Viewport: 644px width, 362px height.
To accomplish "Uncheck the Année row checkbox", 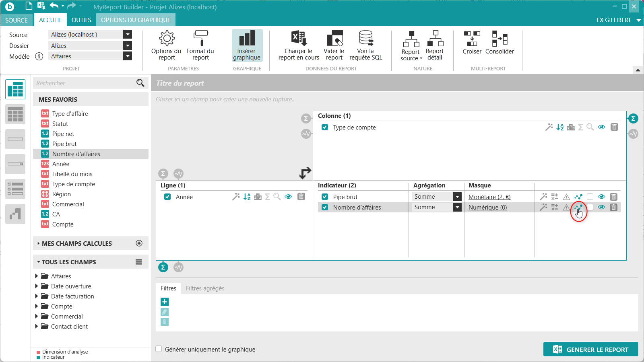I will click(x=167, y=197).
